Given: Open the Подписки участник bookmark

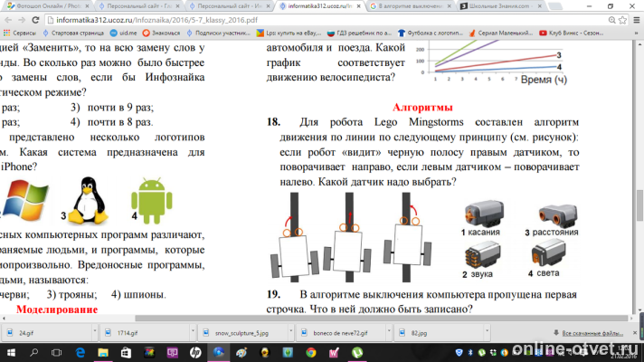Looking at the screenshot, I should click(218, 33).
